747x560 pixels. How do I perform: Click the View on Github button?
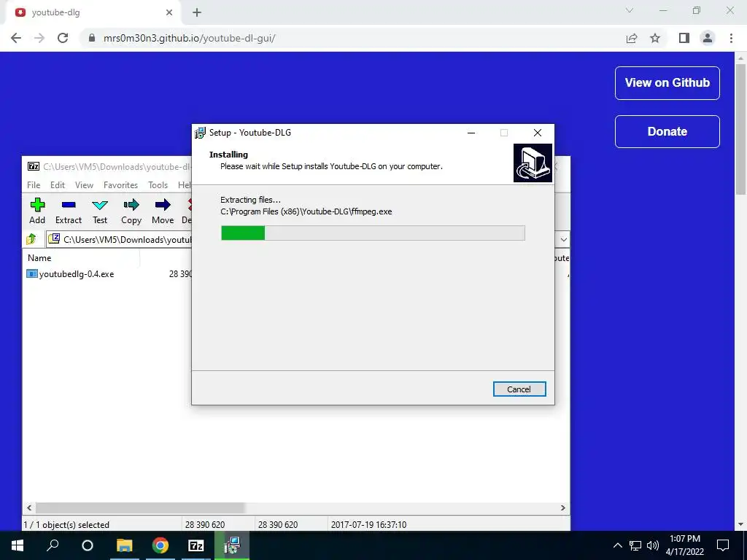(x=667, y=83)
